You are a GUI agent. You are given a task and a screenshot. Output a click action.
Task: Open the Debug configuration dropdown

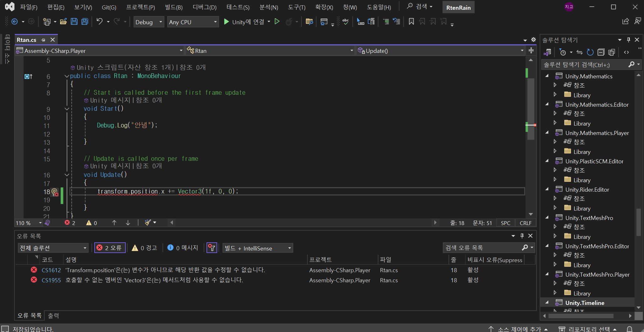tap(149, 22)
